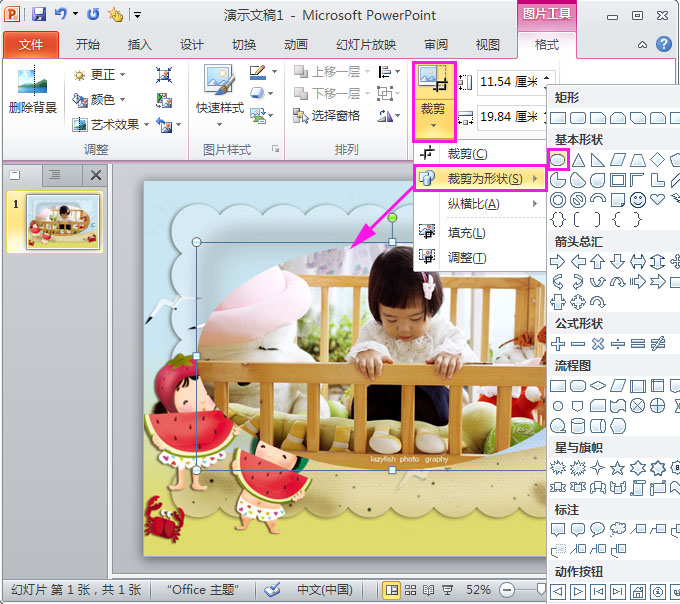Pick the smiley face shape
Viewport: 680px width, 604px height.
pyautogui.click(x=638, y=200)
